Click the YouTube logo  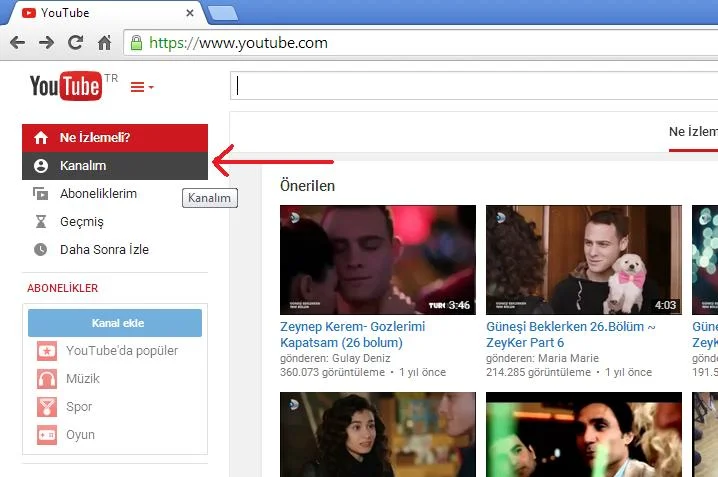(66, 86)
